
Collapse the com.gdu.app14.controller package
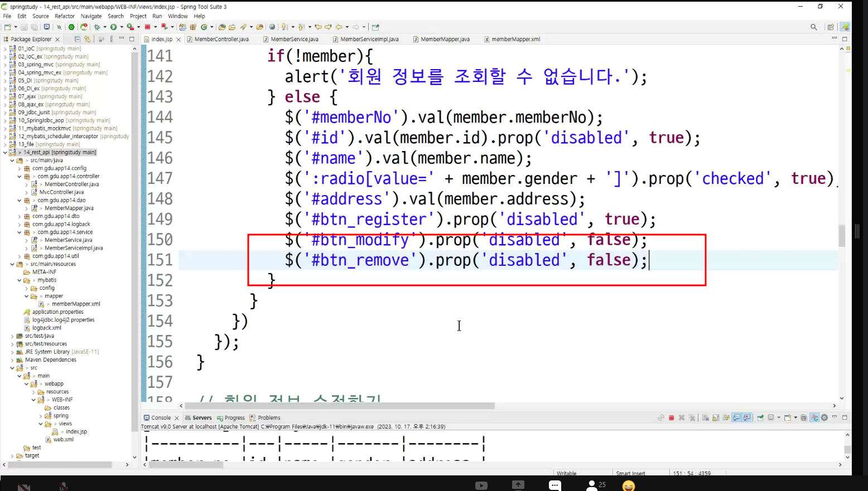[20, 176]
